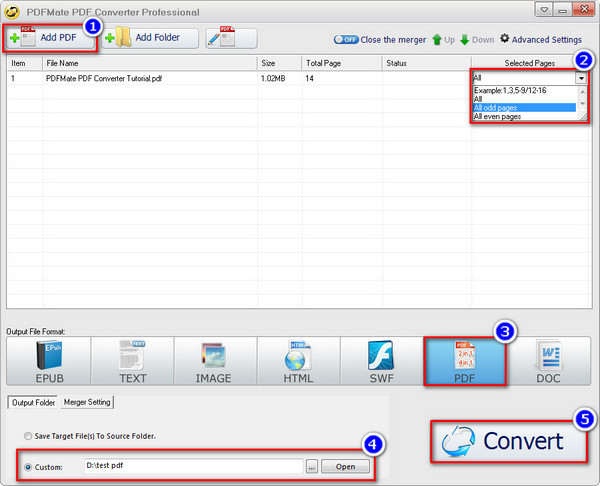This screenshot has height=486, width=600.
Task: Click the Add Folder button
Action: 150,38
